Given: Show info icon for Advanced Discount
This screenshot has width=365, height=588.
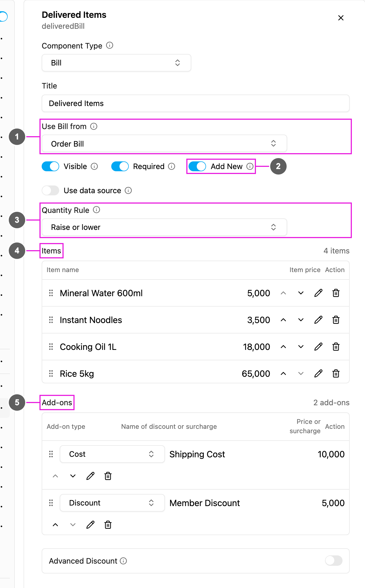Looking at the screenshot, I should [x=124, y=561].
